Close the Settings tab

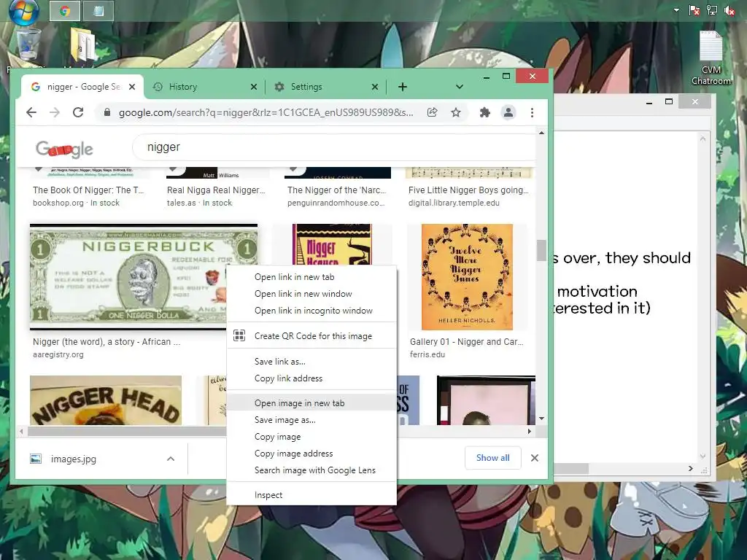[375, 87]
